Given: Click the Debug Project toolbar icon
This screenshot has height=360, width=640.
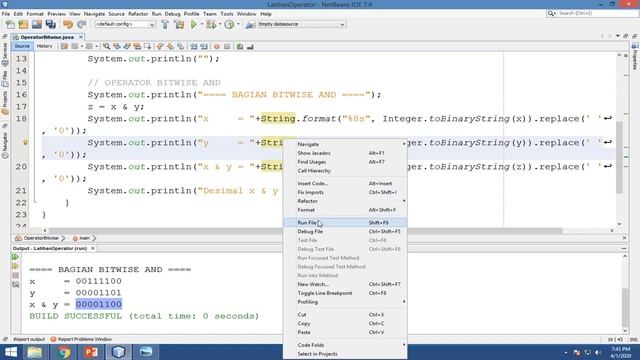Looking at the screenshot, I should [211, 24].
